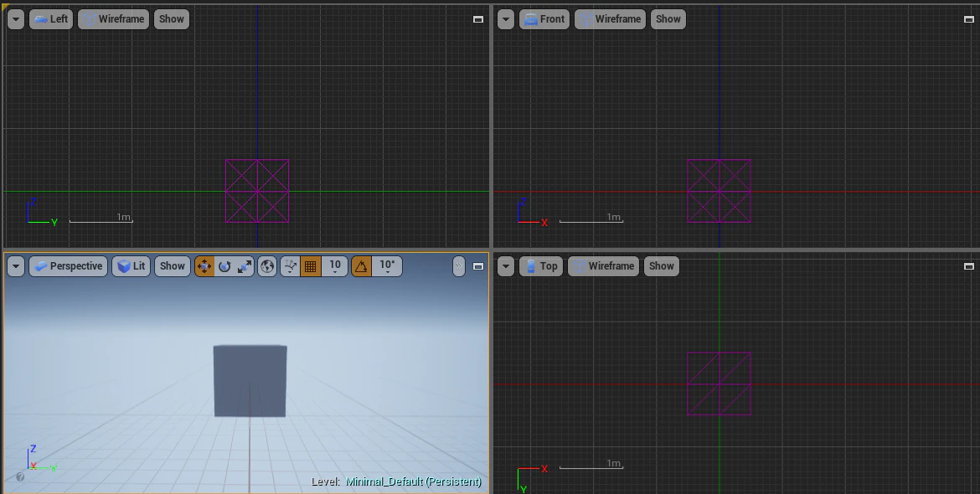
Task: Open Front viewport options arrow
Action: tap(506, 19)
